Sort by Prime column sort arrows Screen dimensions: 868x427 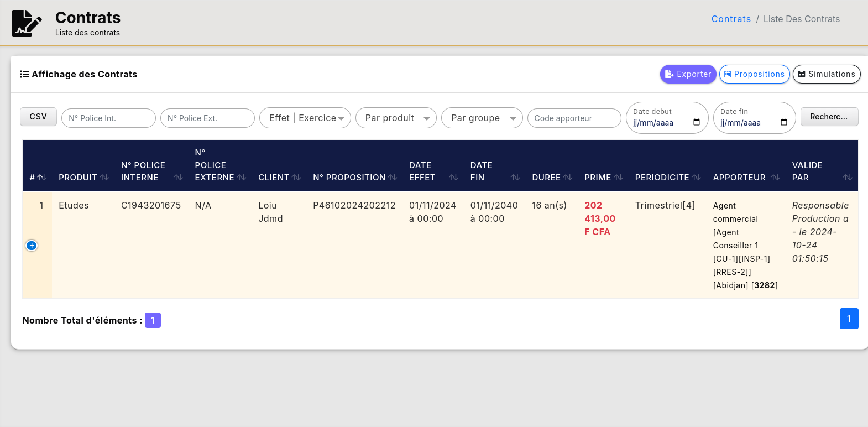(619, 178)
